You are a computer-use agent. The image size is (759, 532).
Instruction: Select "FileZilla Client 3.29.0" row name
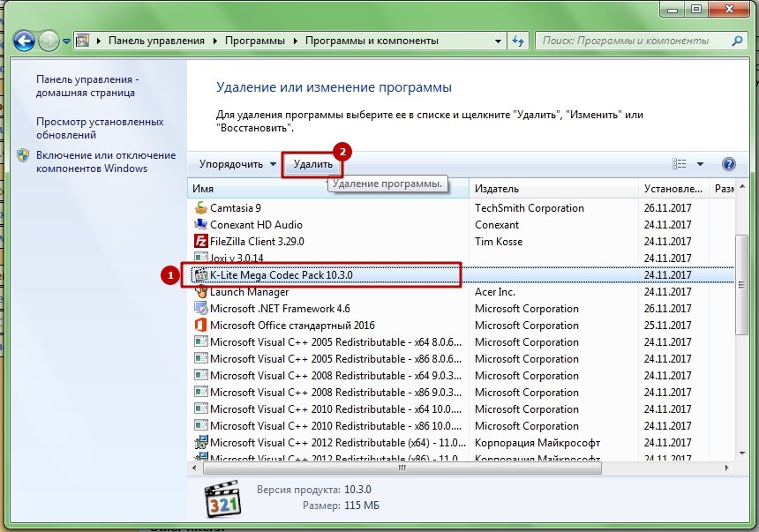point(257,241)
